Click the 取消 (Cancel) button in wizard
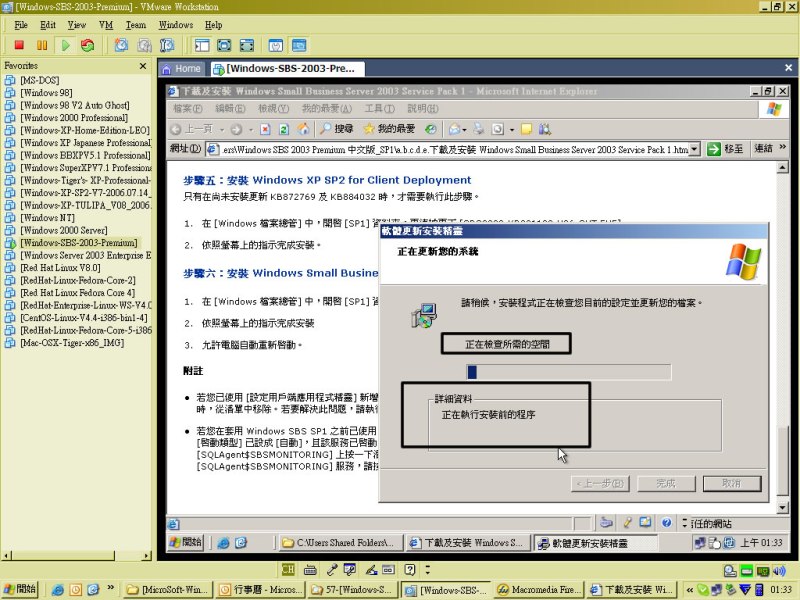 [x=732, y=483]
